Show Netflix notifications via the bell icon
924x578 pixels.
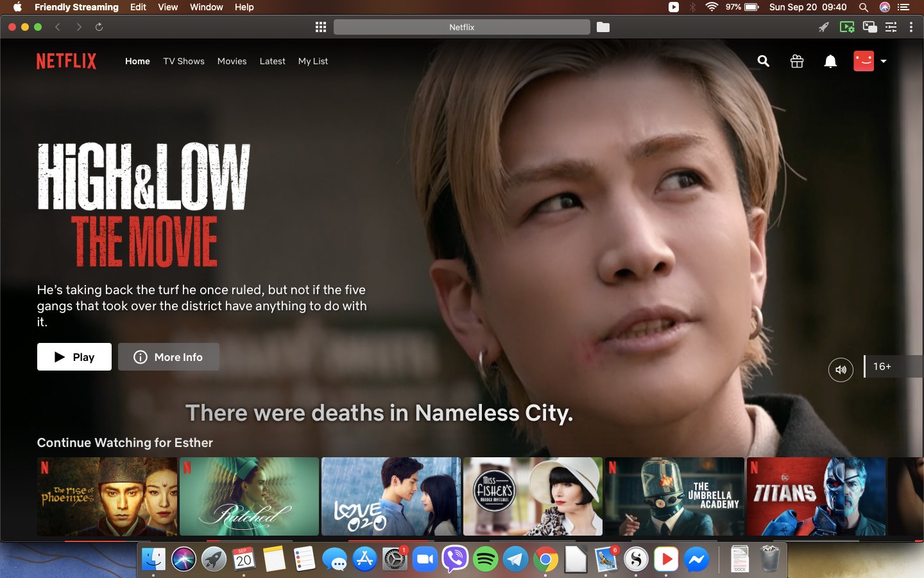[x=830, y=61]
